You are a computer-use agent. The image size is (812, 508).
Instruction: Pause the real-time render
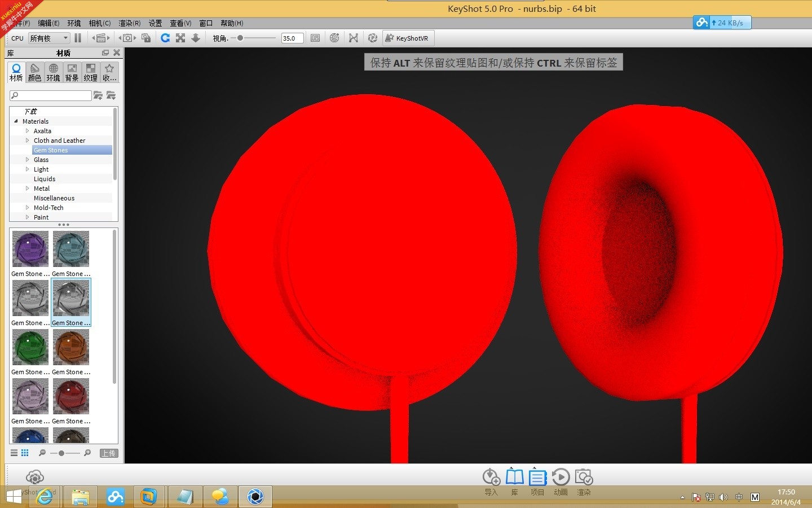[x=78, y=38]
